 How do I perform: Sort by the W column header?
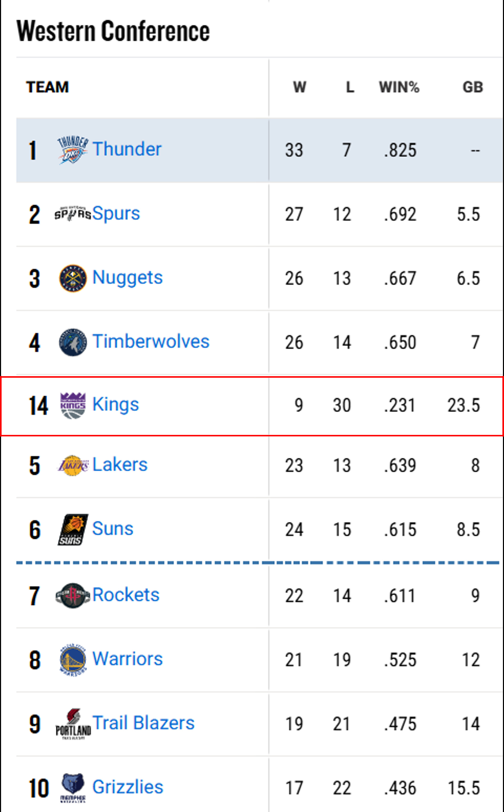[x=299, y=87]
